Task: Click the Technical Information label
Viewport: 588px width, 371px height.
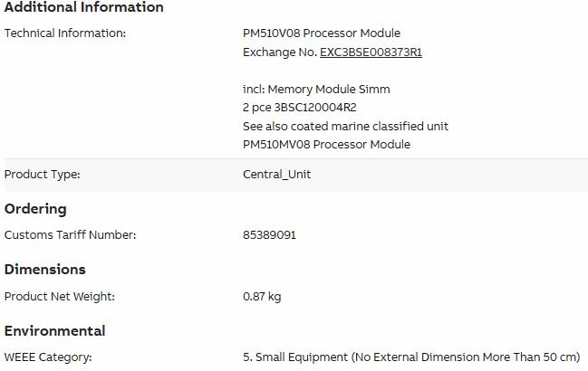Action: point(65,33)
